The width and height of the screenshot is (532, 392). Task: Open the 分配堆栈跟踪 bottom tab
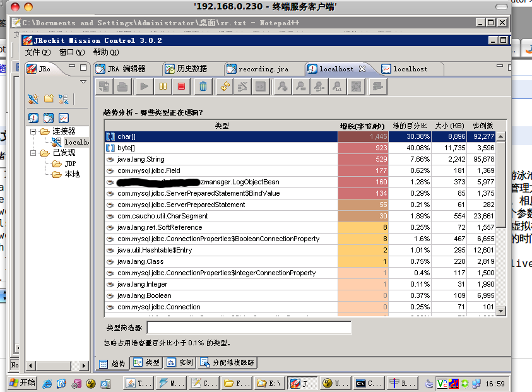coord(228,362)
